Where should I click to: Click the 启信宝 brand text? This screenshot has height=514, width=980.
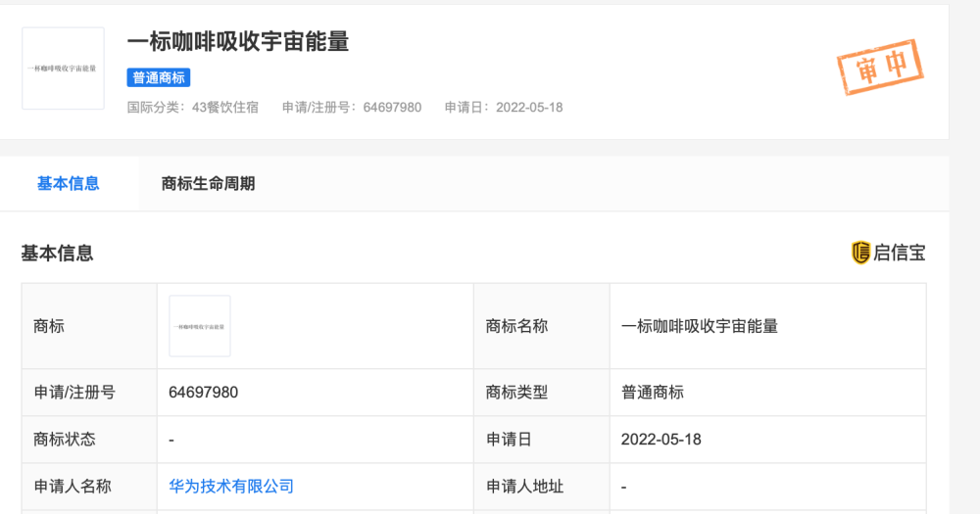[x=900, y=253]
